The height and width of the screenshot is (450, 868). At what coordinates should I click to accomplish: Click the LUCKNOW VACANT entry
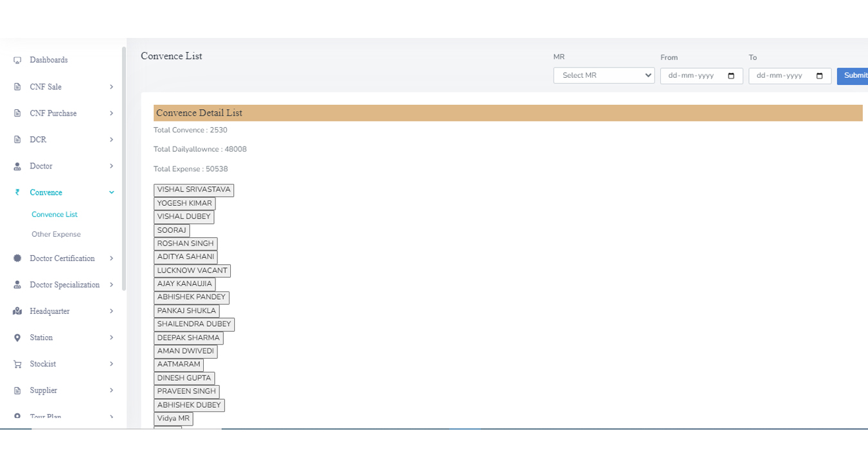192,270
